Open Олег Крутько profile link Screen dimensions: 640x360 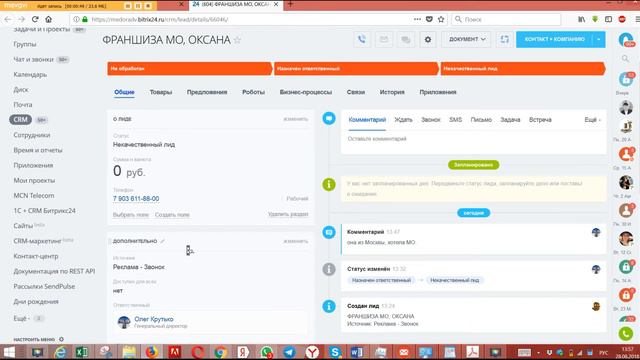tap(154, 319)
